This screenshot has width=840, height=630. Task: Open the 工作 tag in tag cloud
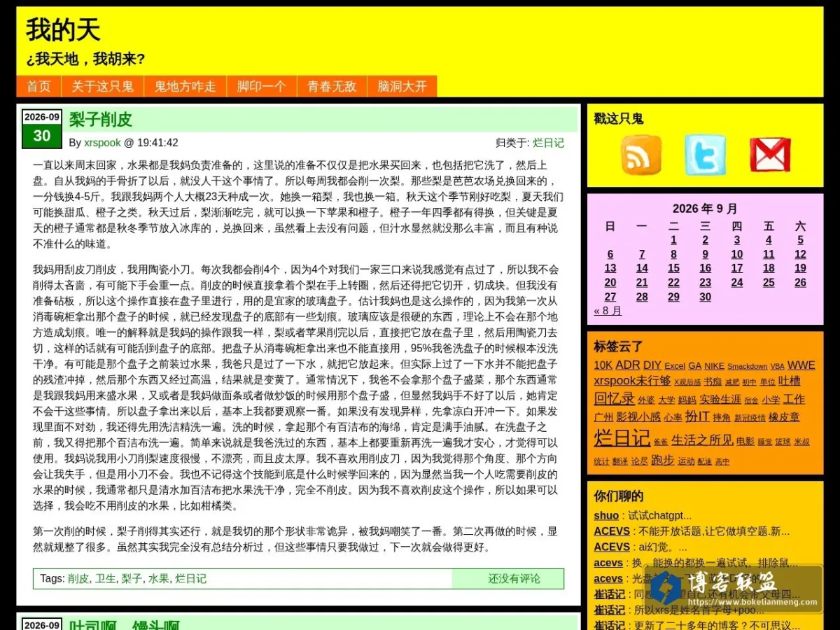[794, 399]
